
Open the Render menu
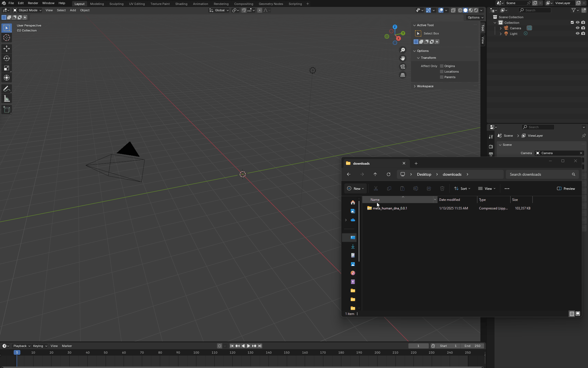click(33, 3)
